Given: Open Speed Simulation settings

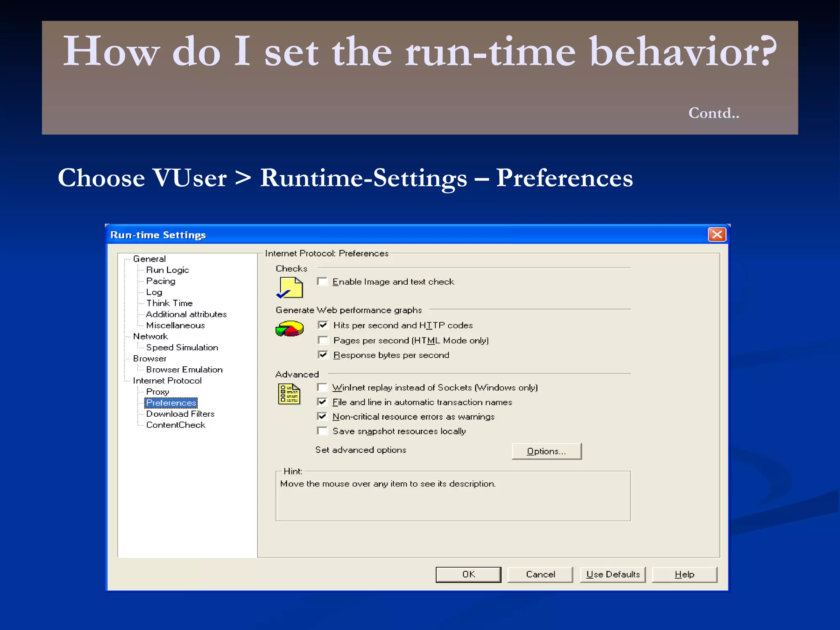Looking at the screenshot, I should [x=182, y=347].
